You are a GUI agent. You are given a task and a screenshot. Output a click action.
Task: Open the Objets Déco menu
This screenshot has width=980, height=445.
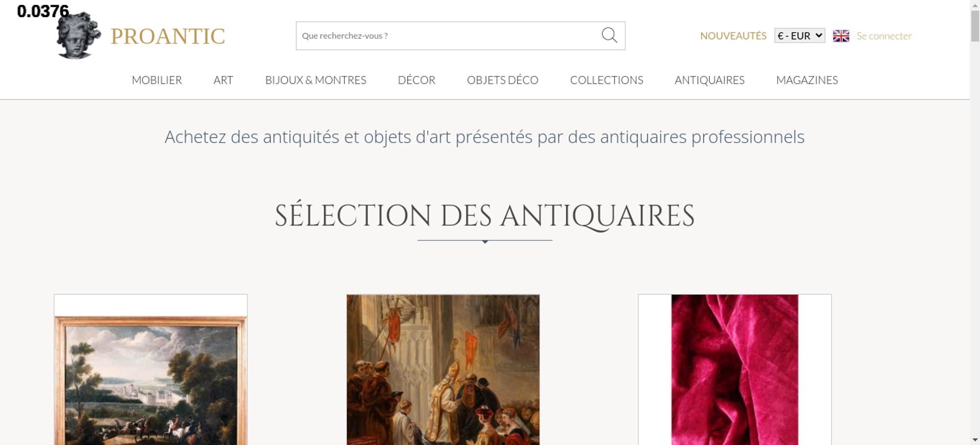point(503,80)
